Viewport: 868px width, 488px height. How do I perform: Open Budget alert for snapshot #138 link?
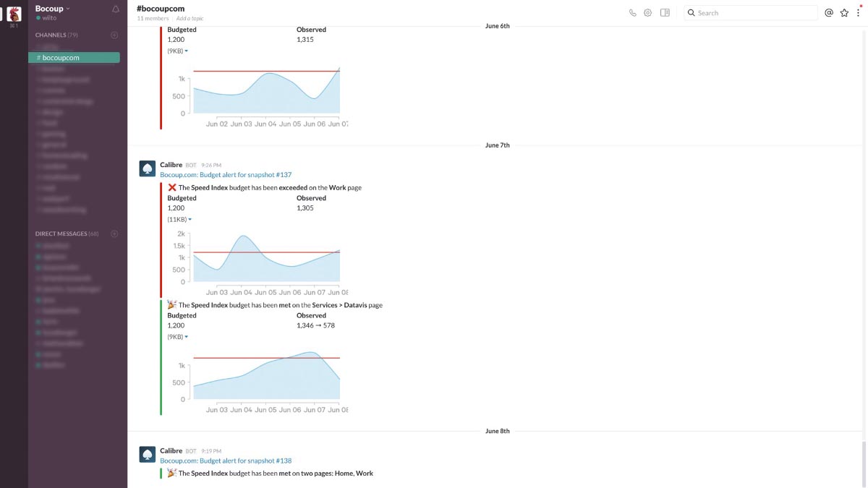tap(226, 461)
